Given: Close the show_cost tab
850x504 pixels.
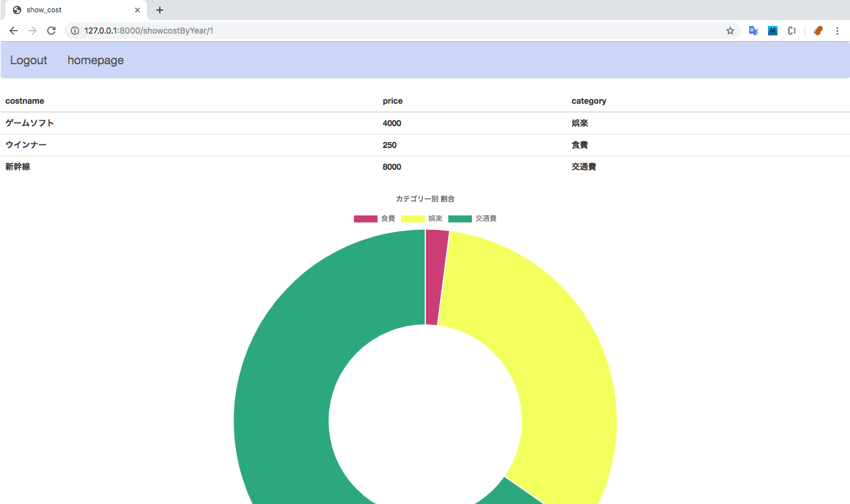Looking at the screenshot, I should coord(137,10).
